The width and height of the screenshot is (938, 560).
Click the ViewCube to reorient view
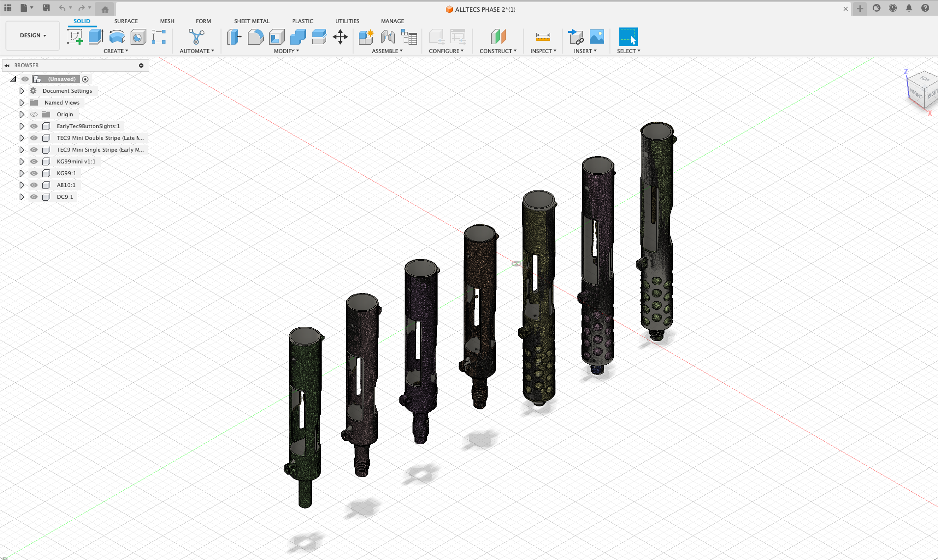coord(922,90)
